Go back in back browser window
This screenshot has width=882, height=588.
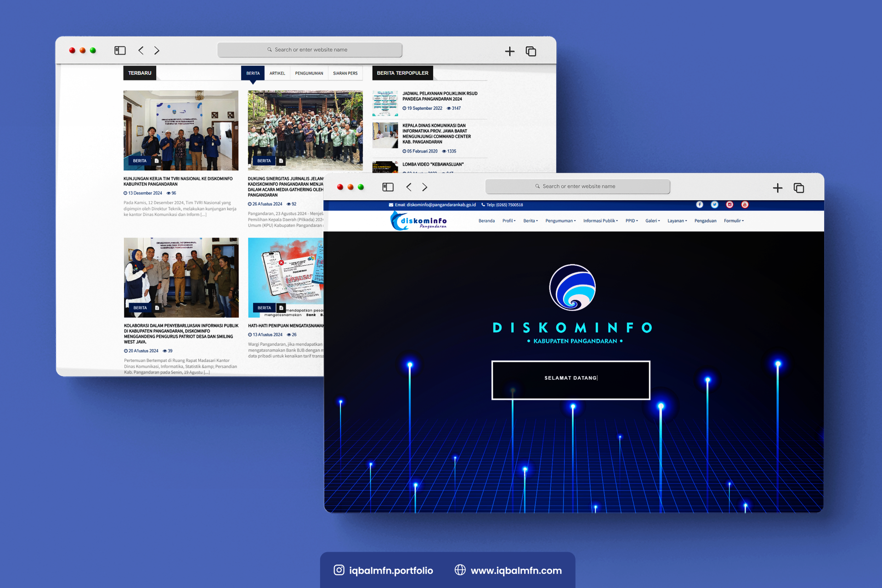141,51
